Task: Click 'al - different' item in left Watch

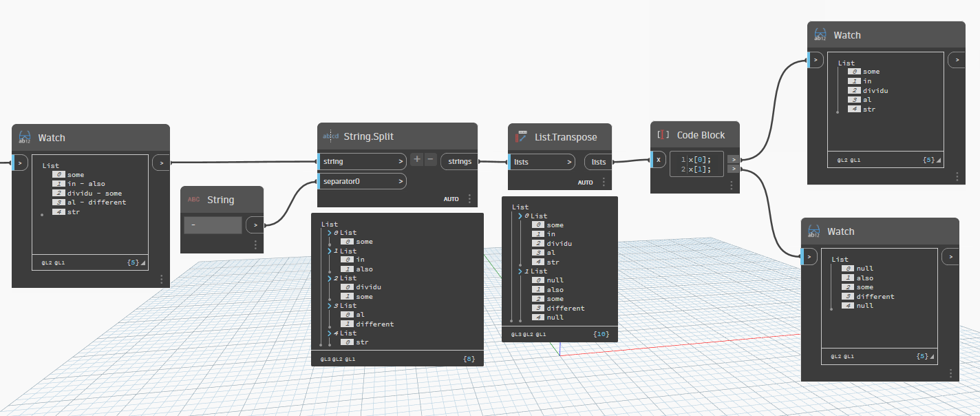Action: (96, 202)
